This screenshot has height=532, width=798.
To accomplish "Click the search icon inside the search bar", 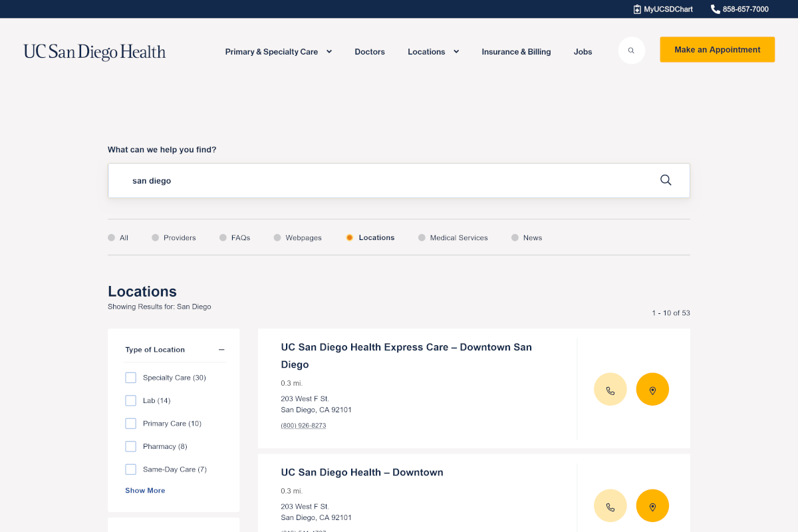I will (x=665, y=180).
